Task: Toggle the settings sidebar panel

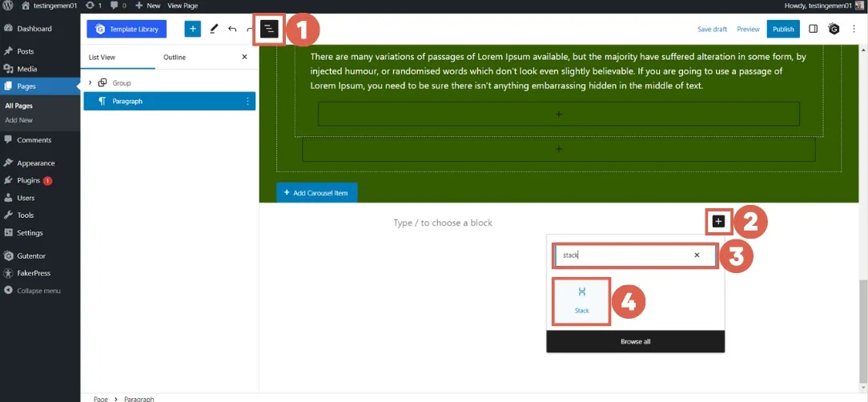Action: (x=814, y=30)
